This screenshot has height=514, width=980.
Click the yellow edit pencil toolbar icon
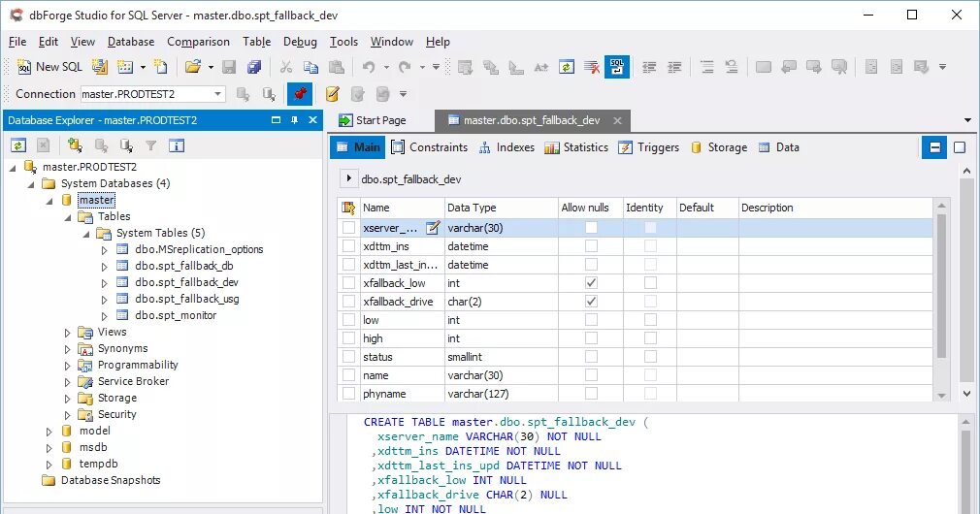(x=333, y=94)
